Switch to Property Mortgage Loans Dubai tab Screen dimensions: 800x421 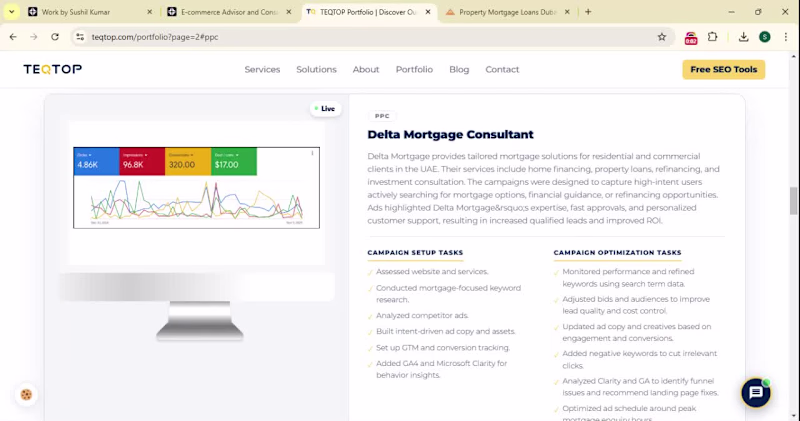pos(508,12)
